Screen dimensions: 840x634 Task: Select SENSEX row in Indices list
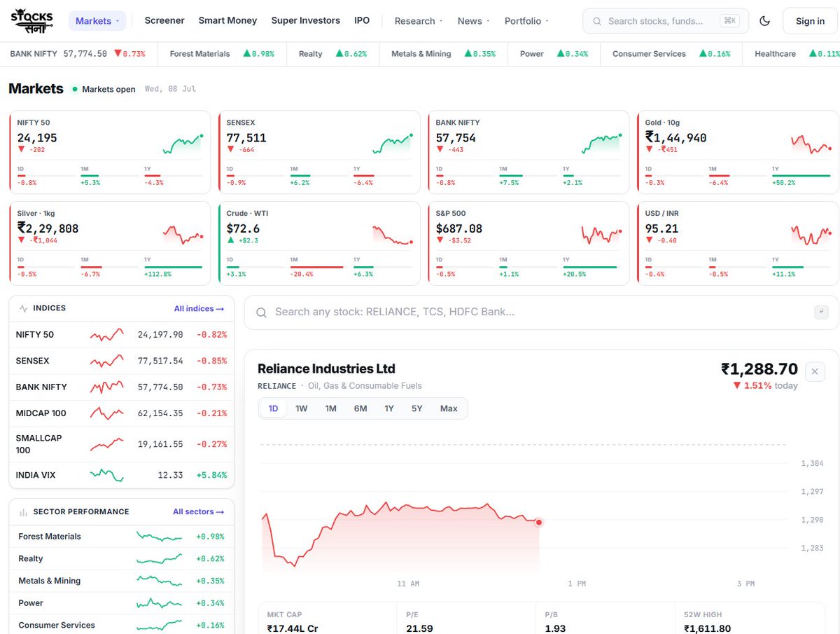click(121, 361)
